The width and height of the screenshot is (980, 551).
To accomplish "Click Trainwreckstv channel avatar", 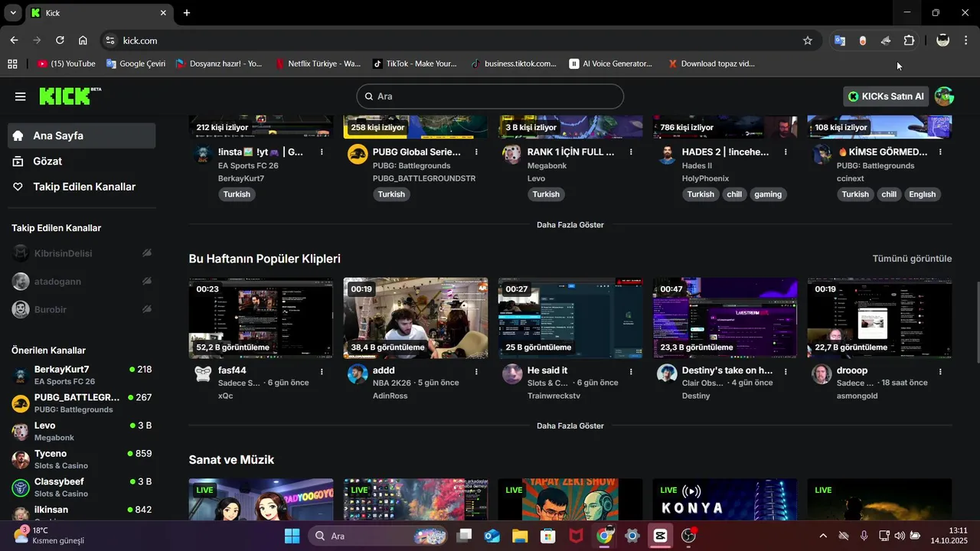I will click(x=512, y=374).
